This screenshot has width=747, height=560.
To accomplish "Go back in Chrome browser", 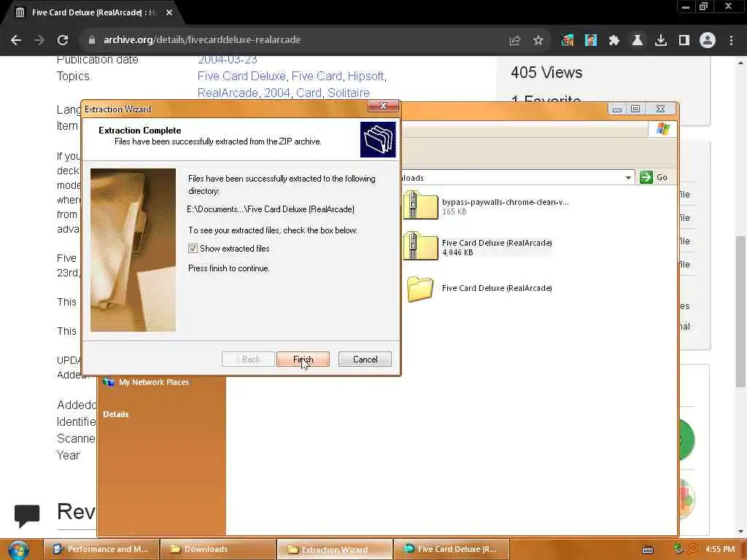I will pyautogui.click(x=16, y=40).
